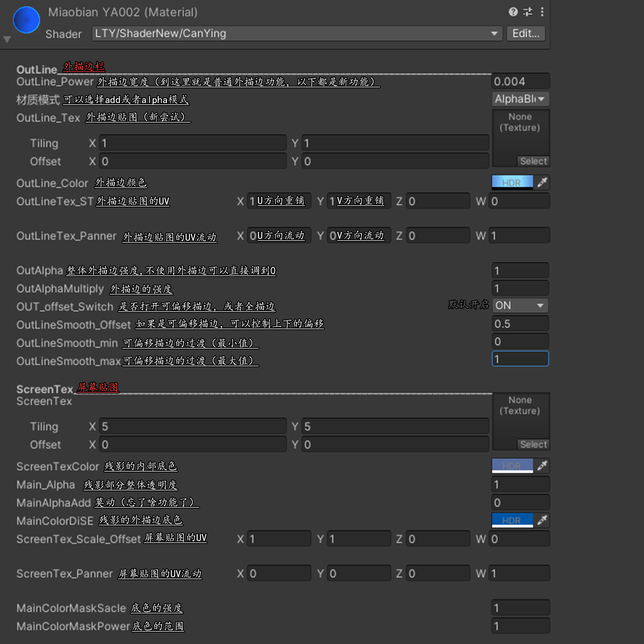Use eyedropper for ScreenTexColor
The height and width of the screenshot is (644, 644).
pyautogui.click(x=542, y=465)
